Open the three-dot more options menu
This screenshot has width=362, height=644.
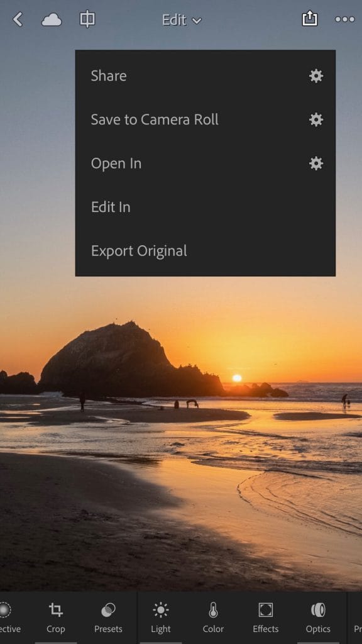[x=345, y=19]
